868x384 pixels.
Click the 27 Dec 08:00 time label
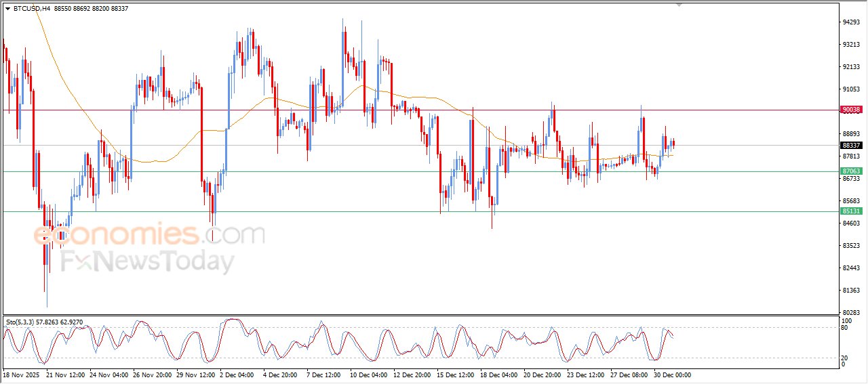(x=630, y=375)
